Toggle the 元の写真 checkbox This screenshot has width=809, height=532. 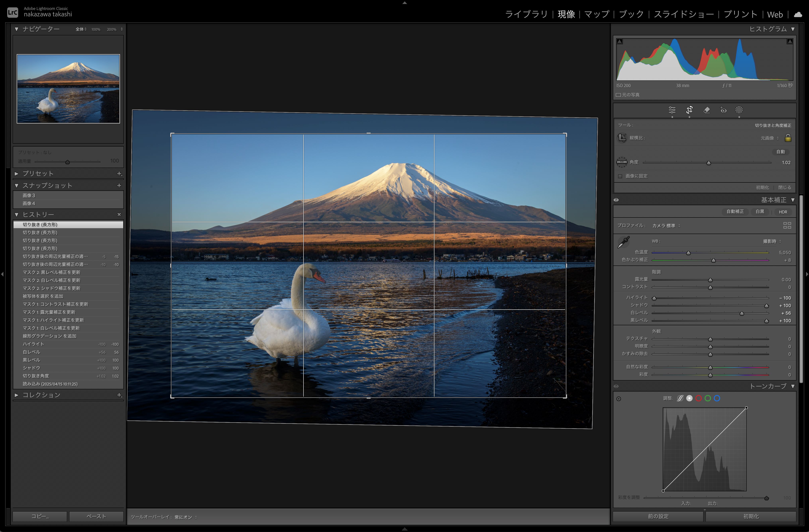tap(618, 95)
